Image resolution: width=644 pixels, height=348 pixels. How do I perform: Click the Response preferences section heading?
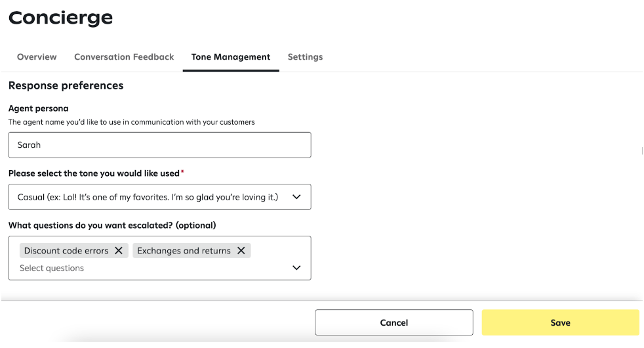pos(66,85)
